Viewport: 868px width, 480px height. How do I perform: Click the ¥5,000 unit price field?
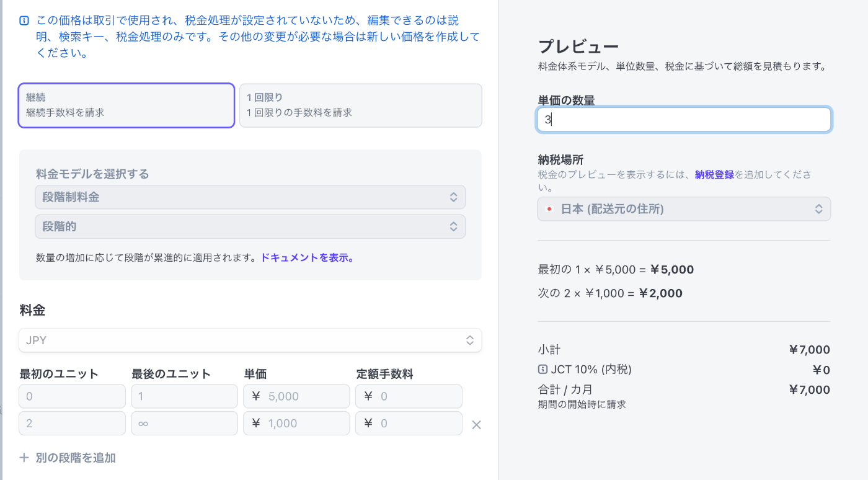296,396
